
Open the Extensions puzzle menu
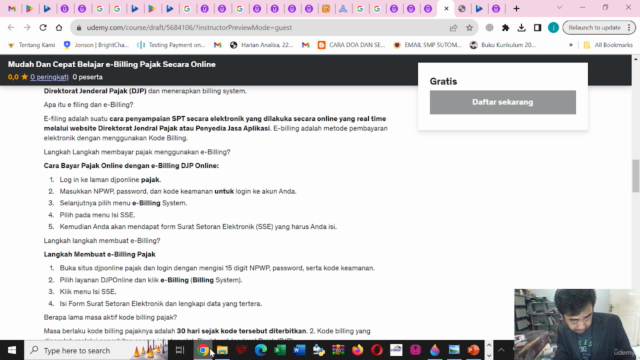[505, 28]
